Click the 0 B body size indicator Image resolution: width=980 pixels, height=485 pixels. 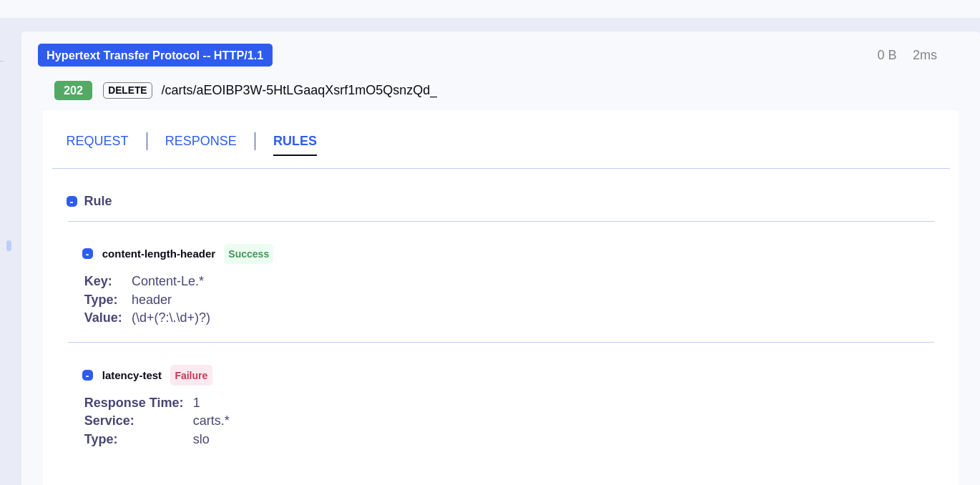click(886, 55)
